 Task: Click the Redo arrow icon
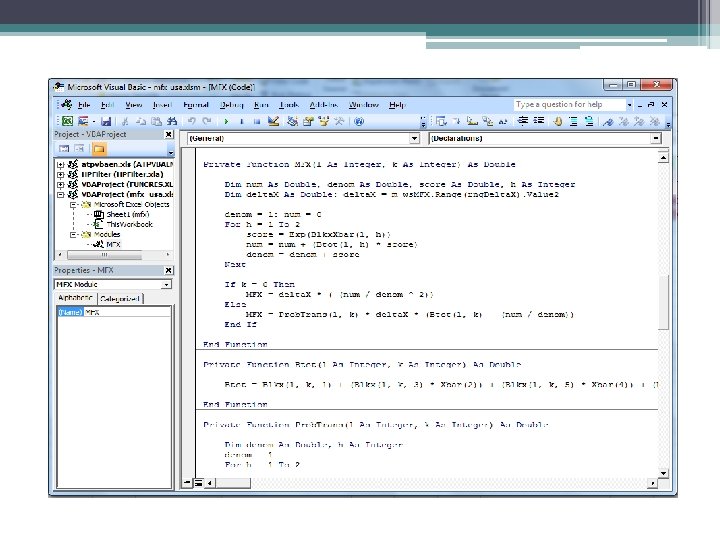(207, 121)
